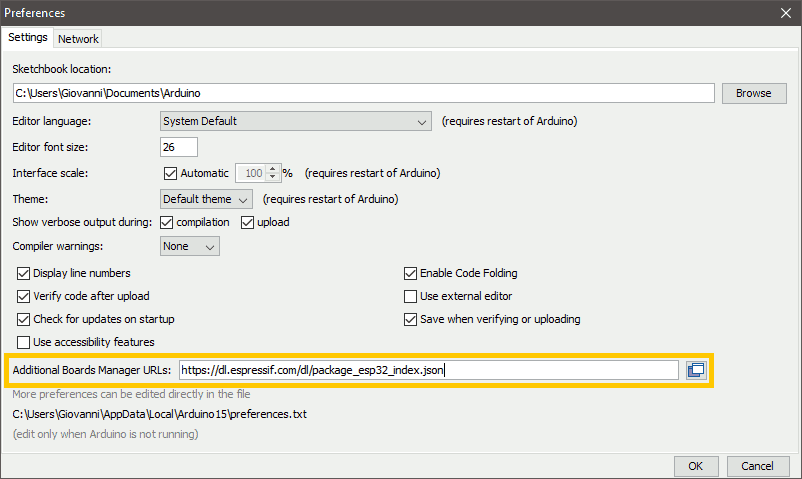Image resolution: width=802 pixels, height=479 pixels.
Task: Increase interface scale with the up arrow
Action: [273, 168]
